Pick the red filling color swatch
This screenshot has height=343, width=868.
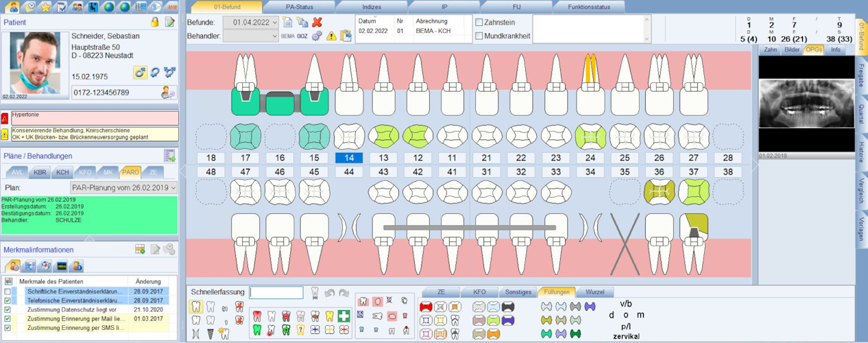point(426,307)
